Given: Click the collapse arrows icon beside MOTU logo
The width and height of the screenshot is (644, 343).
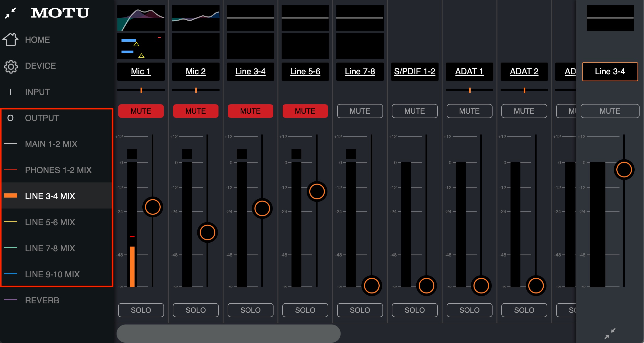Looking at the screenshot, I should (11, 13).
